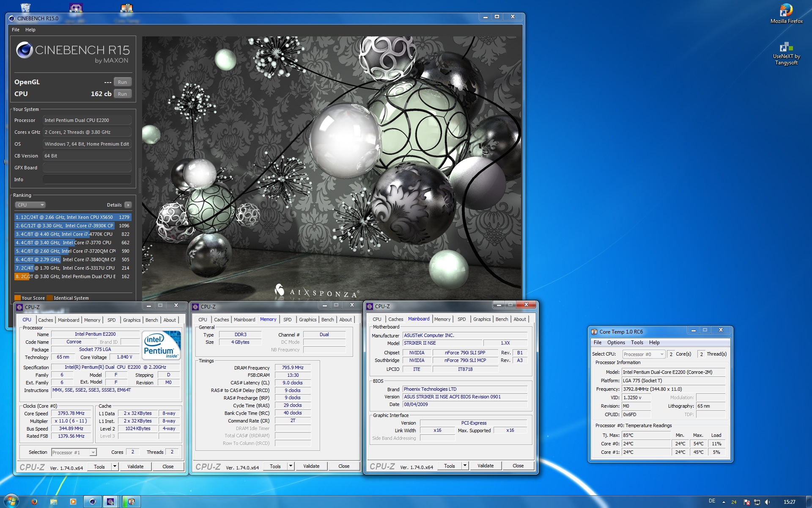Open the volume speaker tray icon

tap(767, 502)
